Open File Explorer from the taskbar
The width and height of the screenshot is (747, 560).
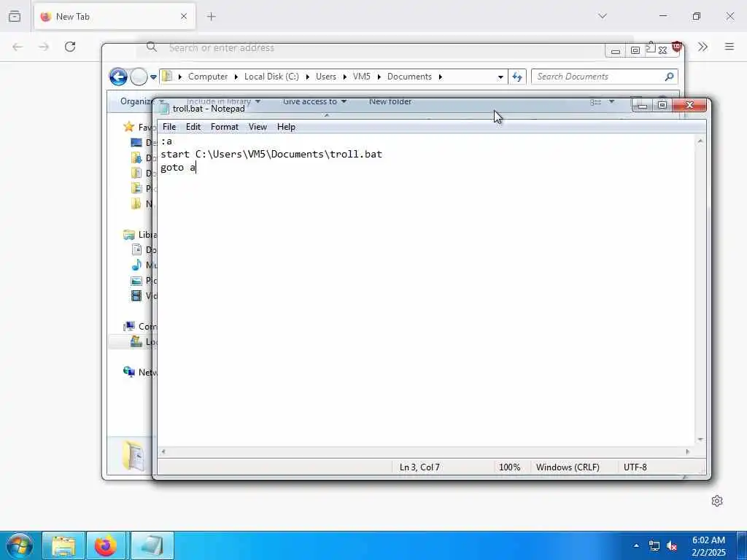63,545
